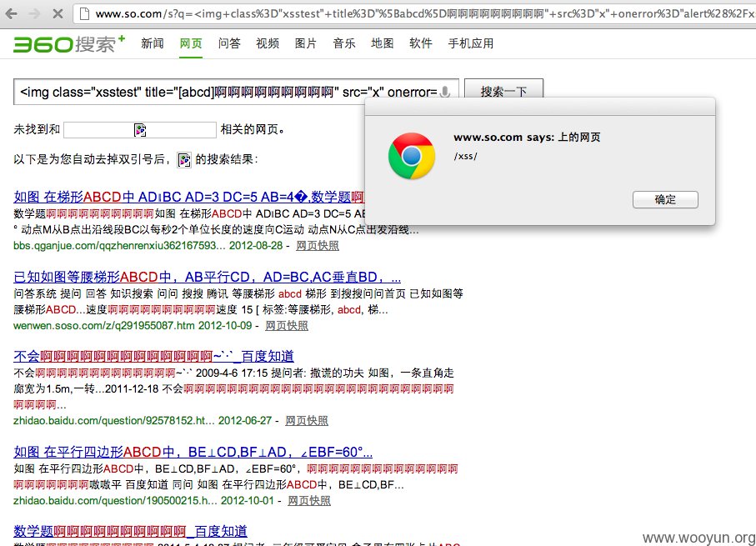The width and height of the screenshot is (756, 546).
Task: Open the 音乐 tab
Action: pos(344,43)
